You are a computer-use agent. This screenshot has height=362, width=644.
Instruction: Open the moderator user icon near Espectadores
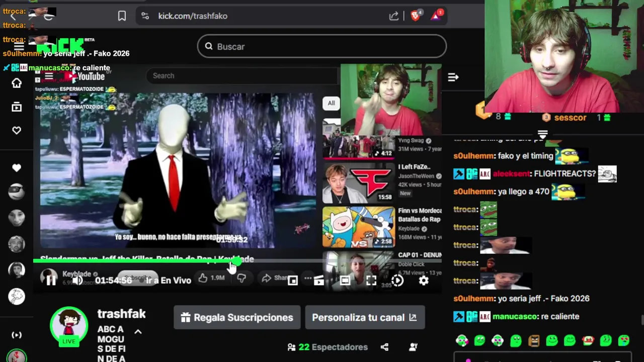tap(413, 347)
